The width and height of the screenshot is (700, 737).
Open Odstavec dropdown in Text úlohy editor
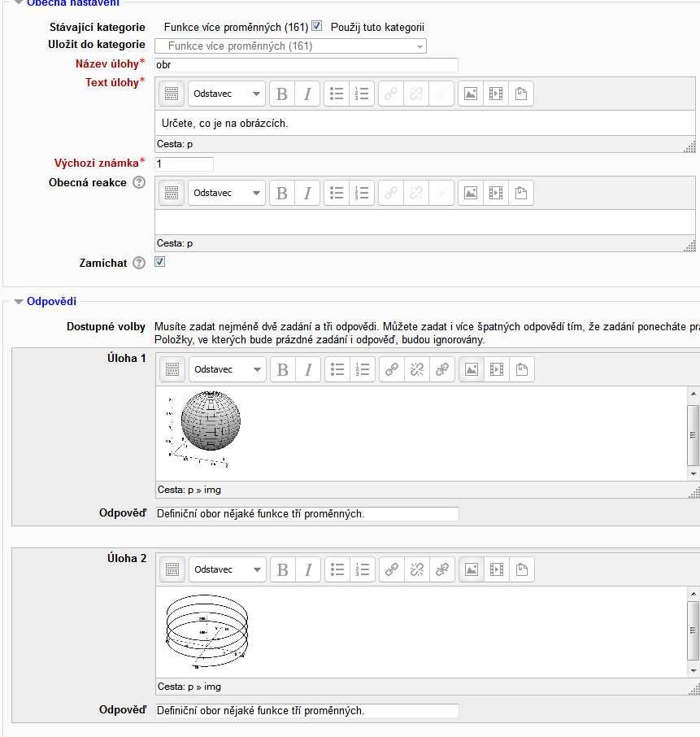coord(227,94)
